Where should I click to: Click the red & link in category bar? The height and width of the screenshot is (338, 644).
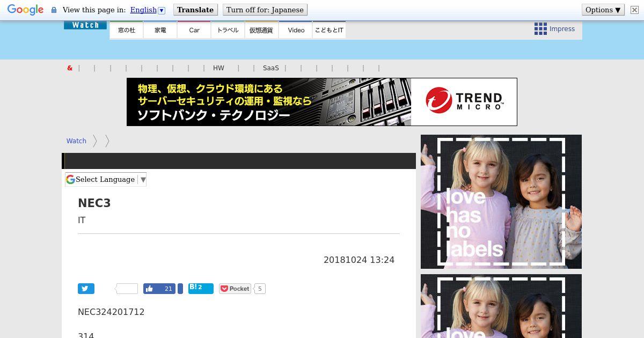[x=70, y=68]
